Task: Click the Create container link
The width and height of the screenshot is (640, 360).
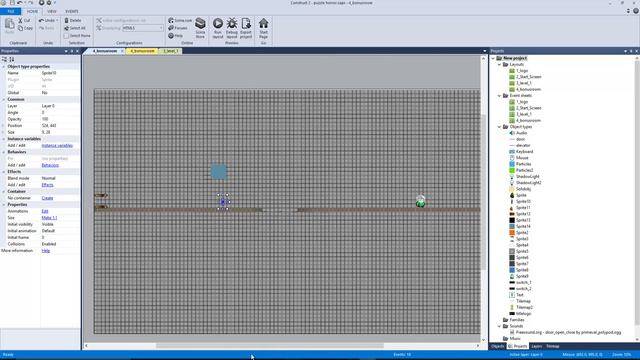Action: coord(47,198)
